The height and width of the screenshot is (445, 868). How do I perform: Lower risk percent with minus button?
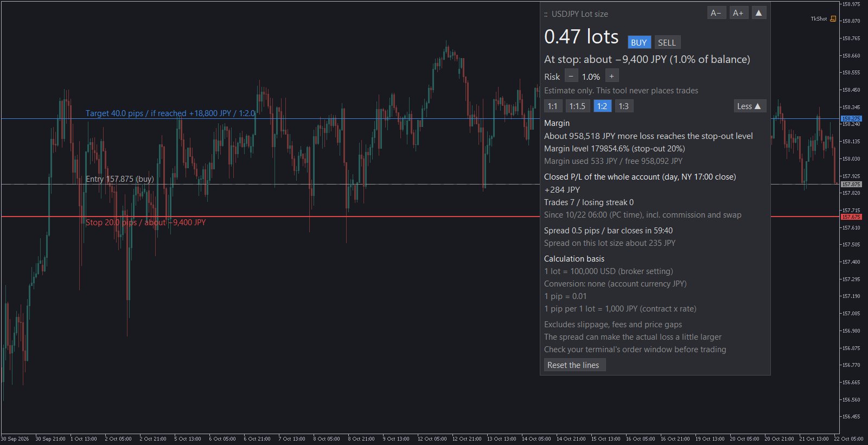[x=571, y=77]
